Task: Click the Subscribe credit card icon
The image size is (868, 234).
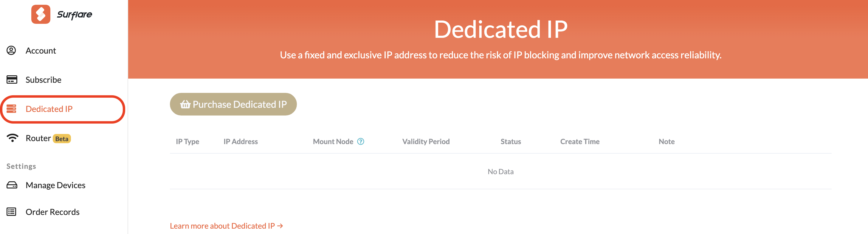Action: [12, 80]
